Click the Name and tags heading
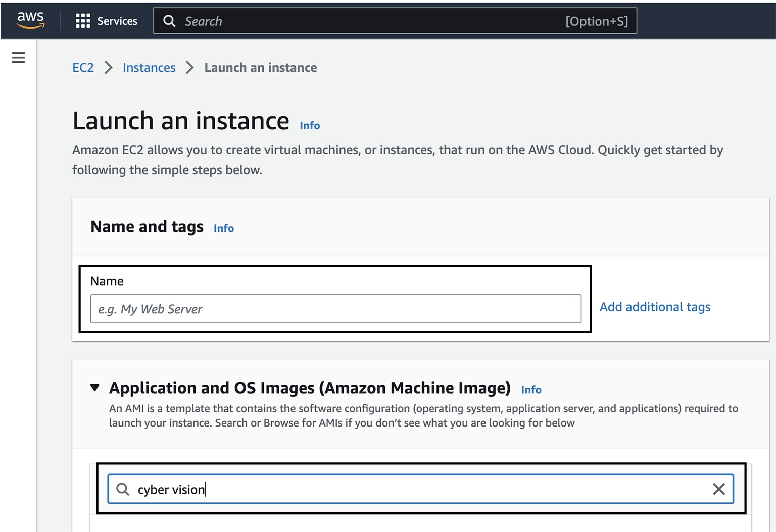This screenshot has height=532, width=776. click(147, 227)
